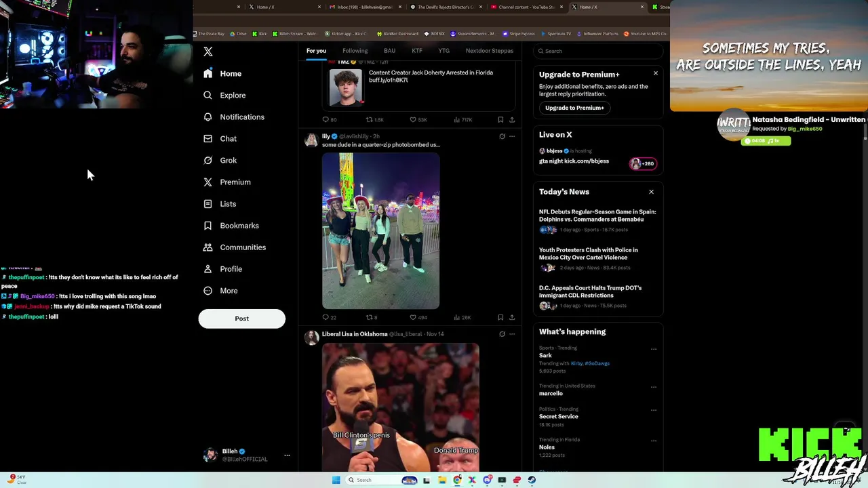This screenshot has width=868, height=488.
Task: Open Steam from the taskbar
Action: coord(532,480)
